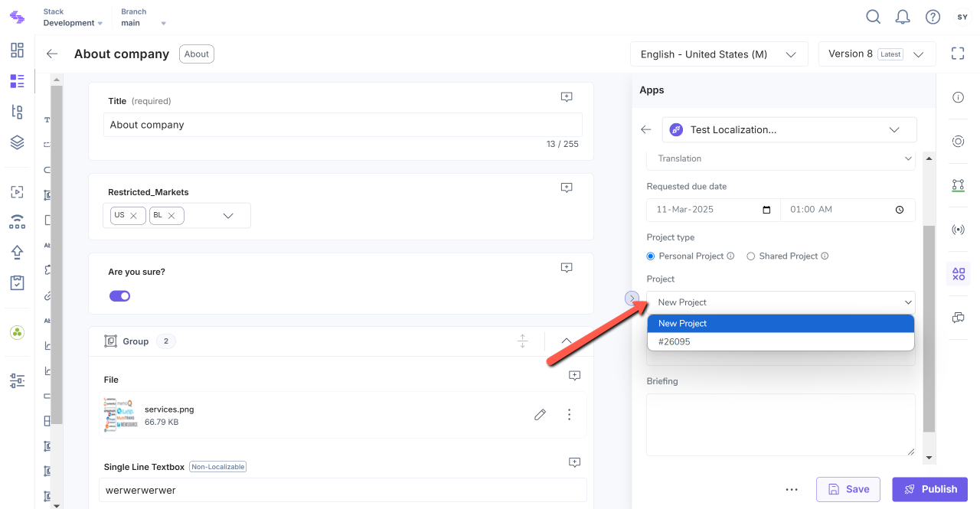Open live preview broadcast icon in right rail
This screenshot has height=509, width=980.
coord(958,230)
